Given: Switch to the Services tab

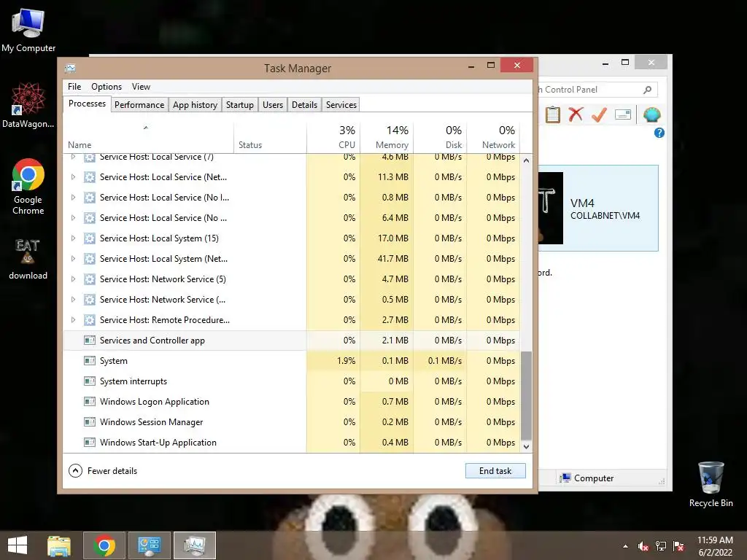Looking at the screenshot, I should point(341,105).
